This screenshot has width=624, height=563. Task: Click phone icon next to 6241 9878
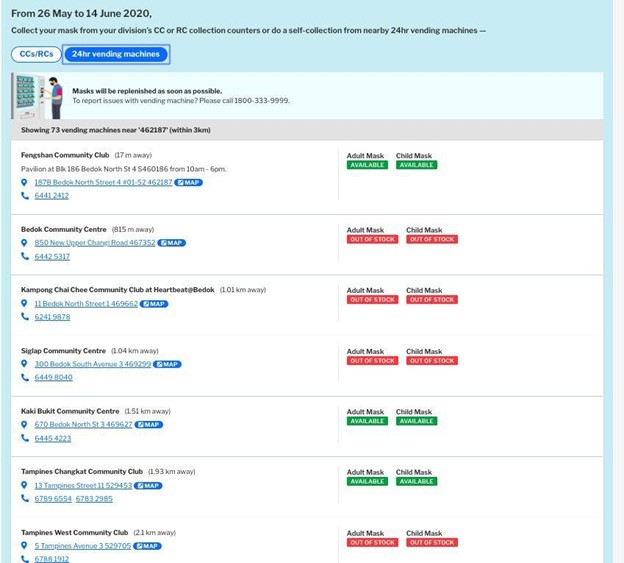click(25, 317)
